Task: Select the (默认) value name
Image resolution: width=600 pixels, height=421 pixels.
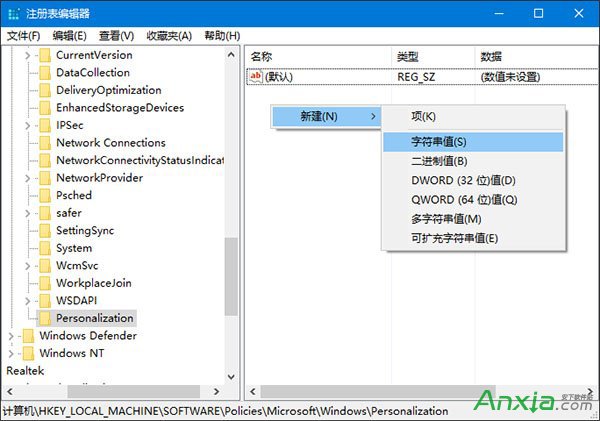Action: pyautogui.click(x=279, y=77)
